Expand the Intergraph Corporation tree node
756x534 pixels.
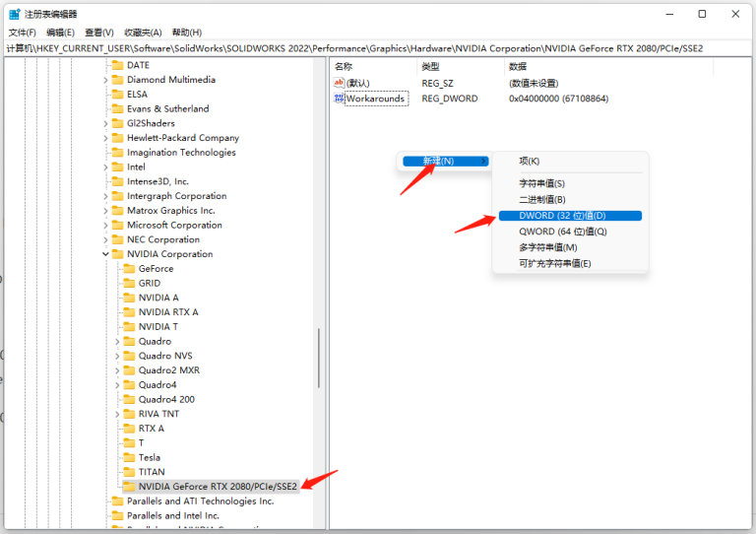pyautogui.click(x=105, y=196)
